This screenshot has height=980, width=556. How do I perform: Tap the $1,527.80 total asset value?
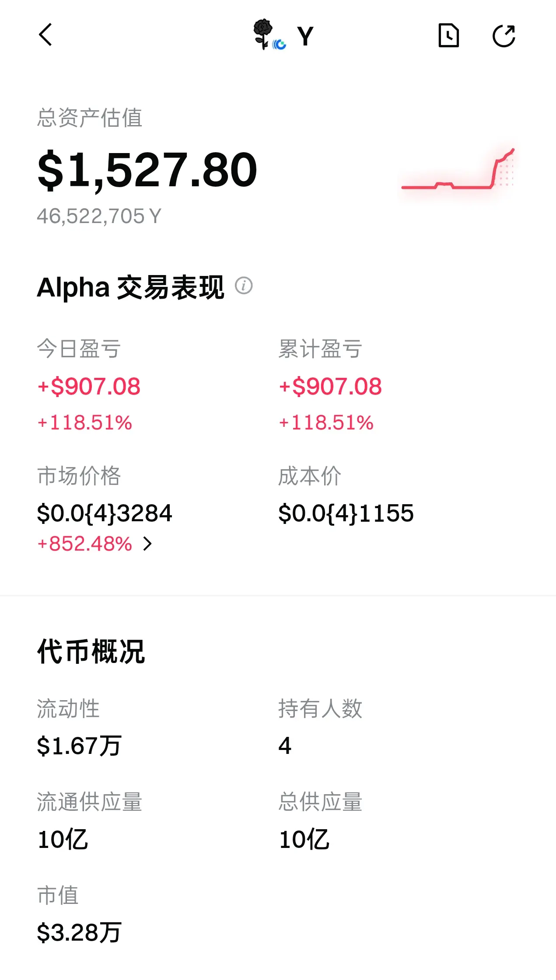coord(147,170)
